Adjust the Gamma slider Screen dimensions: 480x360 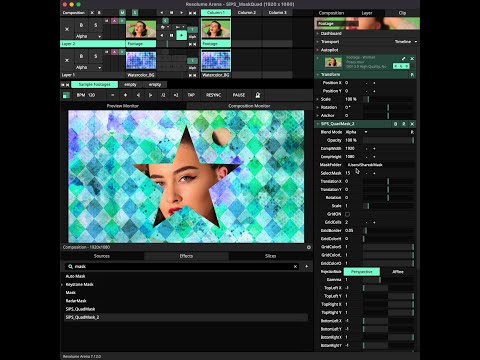click(389, 280)
